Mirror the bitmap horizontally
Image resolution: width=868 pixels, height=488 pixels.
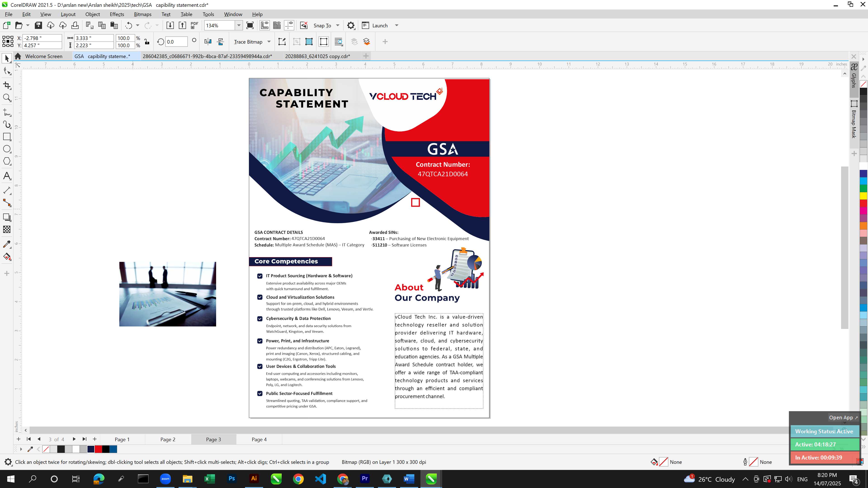point(208,42)
